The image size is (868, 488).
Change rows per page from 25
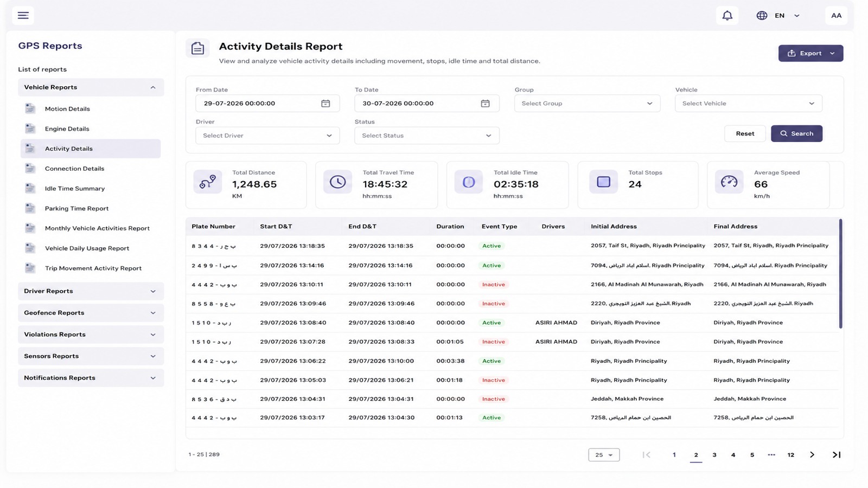pos(604,455)
